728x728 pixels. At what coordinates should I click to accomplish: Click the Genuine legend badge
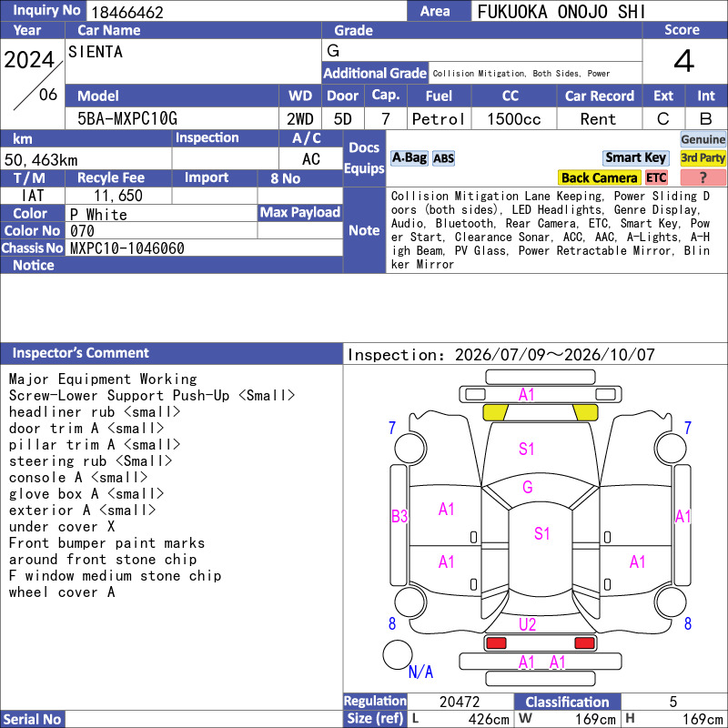coord(703,139)
